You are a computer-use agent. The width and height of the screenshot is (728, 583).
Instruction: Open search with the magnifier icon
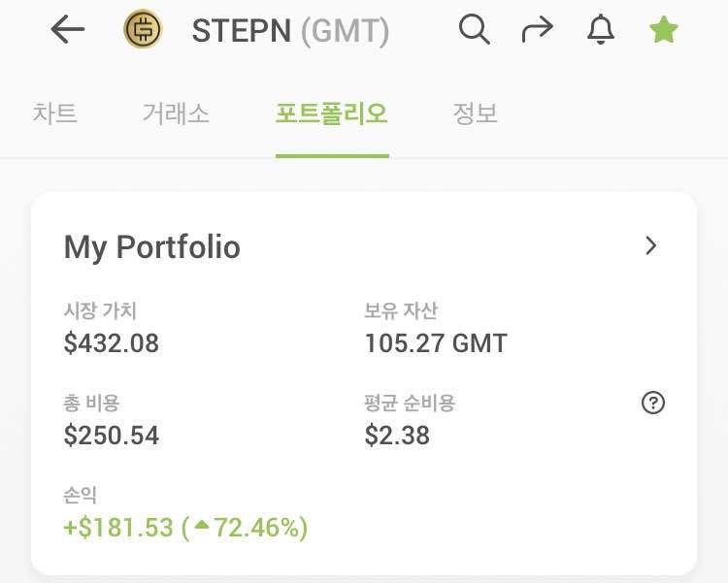[x=474, y=30]
